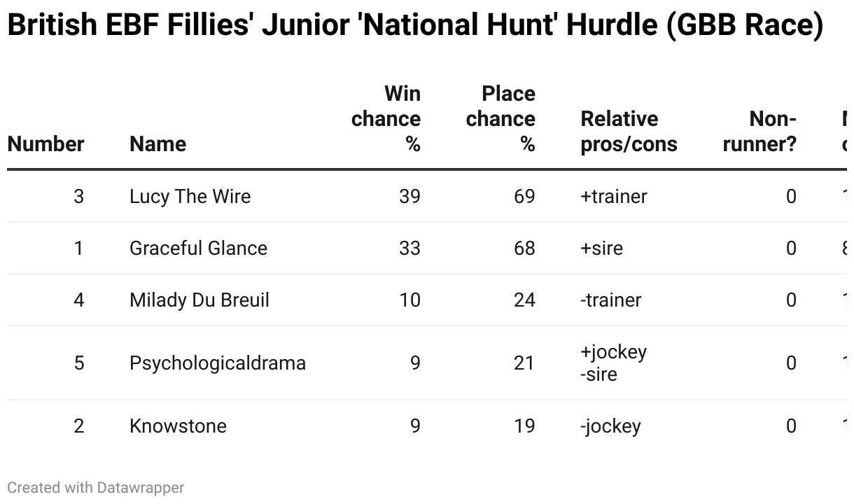Viewport: 854px width, 504px height.
Task: Select the Graceful Glance name cell
Action: point(198,248)
